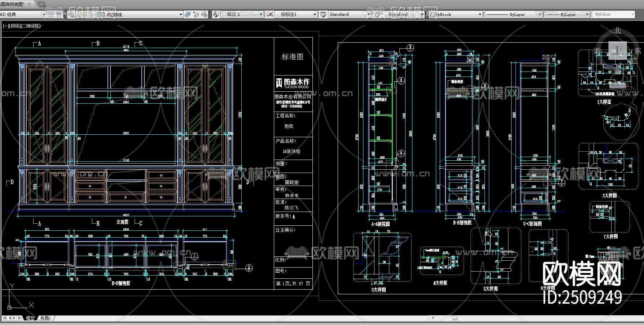Screen dimensions: 644x325
Task: Switch to the 布局1 layout tab
Action: tap(45, 318)
